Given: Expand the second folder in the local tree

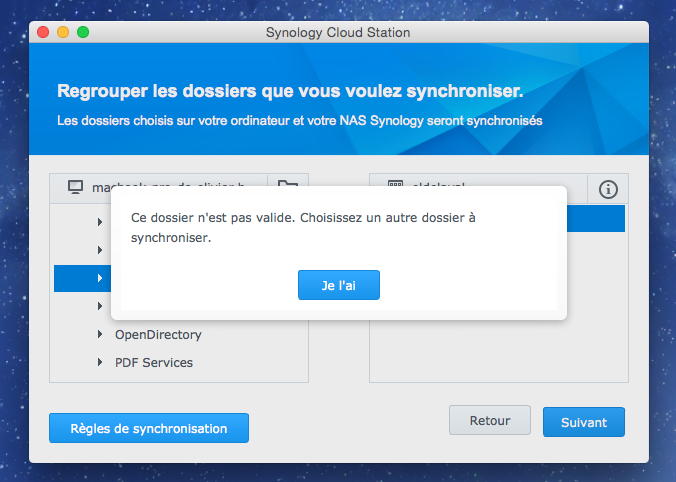Looking at the screenshot, I should 100,250.
